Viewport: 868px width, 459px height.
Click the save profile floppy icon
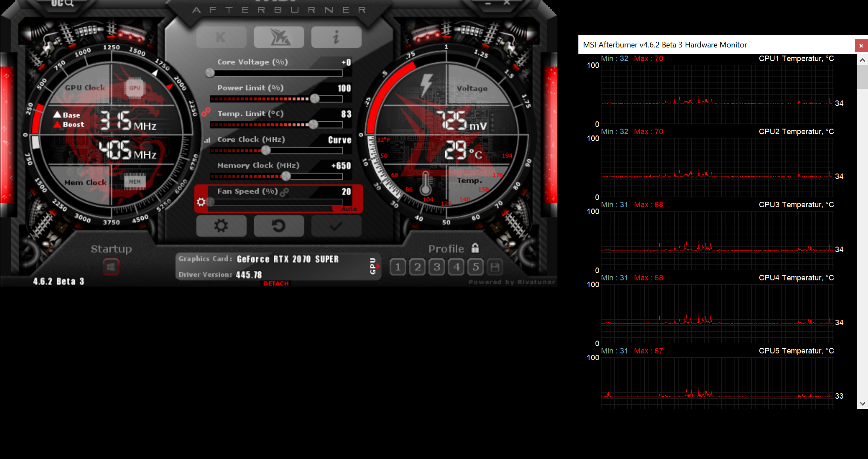tap(495, 267)
